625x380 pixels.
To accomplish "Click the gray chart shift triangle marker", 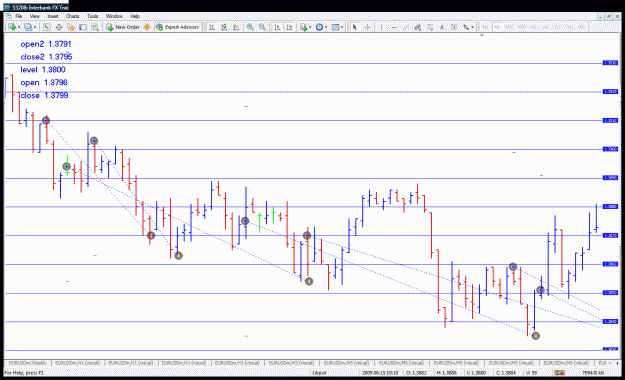I will coord(482,35).
